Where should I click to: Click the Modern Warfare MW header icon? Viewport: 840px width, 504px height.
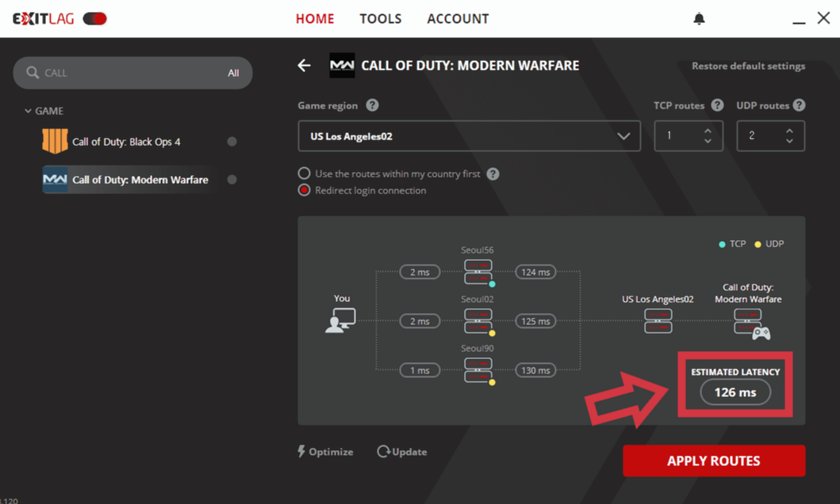coord(342,65)
